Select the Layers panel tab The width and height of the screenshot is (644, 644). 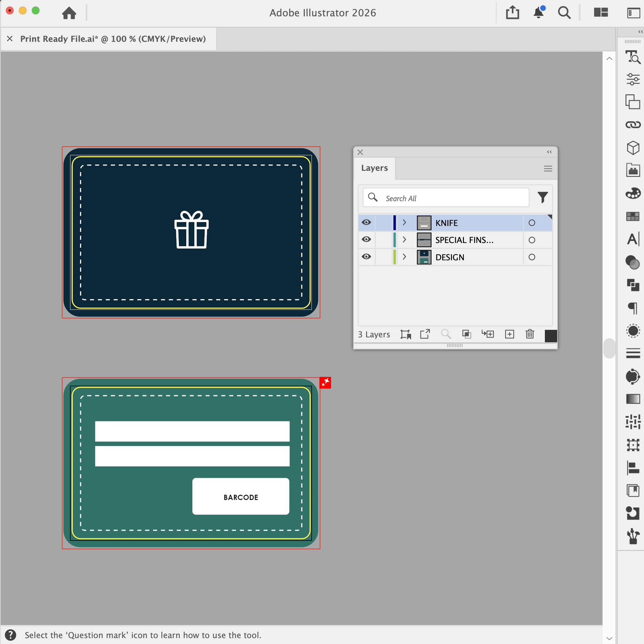(374, 168)
